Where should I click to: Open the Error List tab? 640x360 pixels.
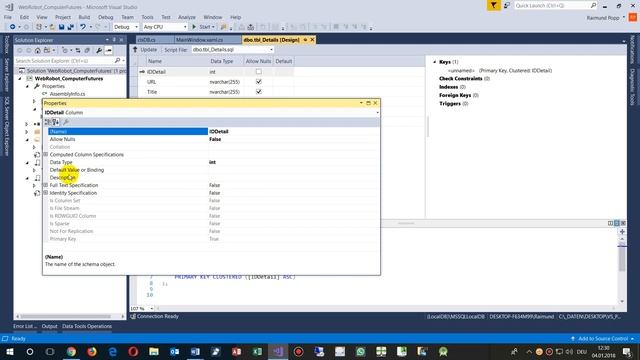click(24, 326)
